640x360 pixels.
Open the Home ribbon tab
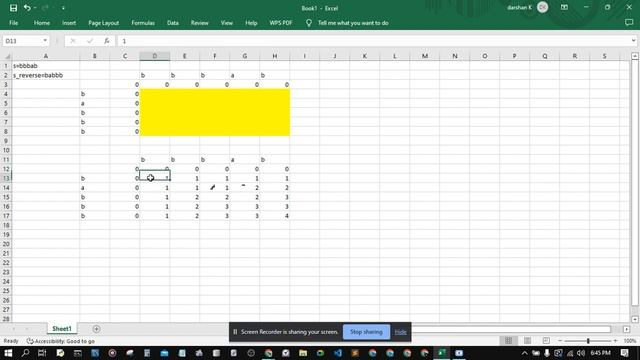(x=42, y=23)
